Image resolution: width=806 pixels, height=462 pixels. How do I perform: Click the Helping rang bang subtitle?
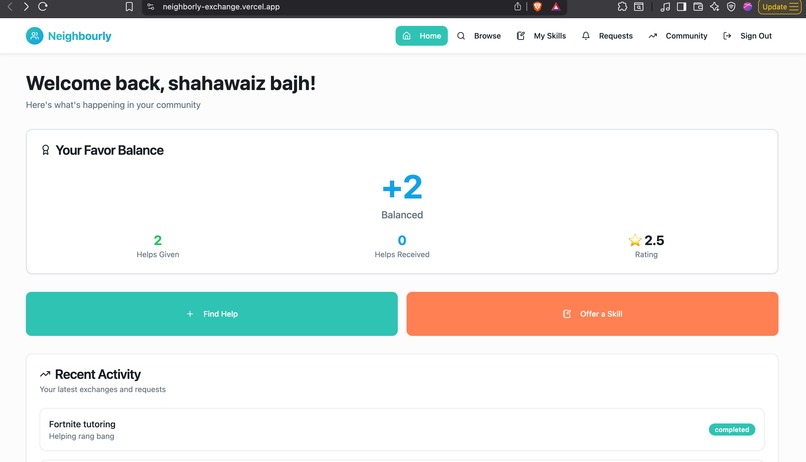[82, 436]
